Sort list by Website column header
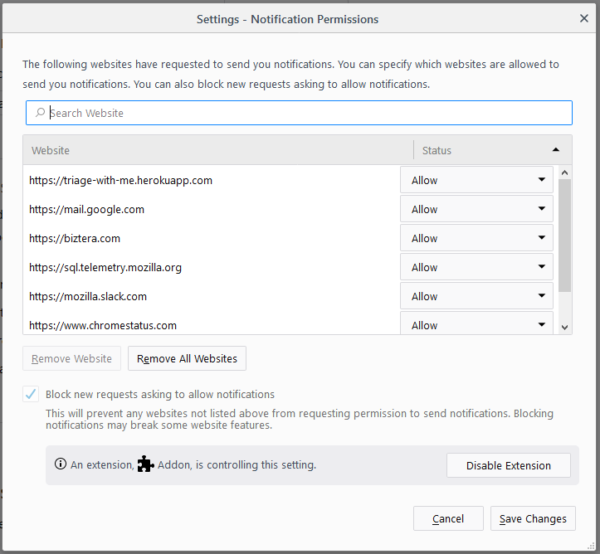Screen dimensions: 600x554 218,150
